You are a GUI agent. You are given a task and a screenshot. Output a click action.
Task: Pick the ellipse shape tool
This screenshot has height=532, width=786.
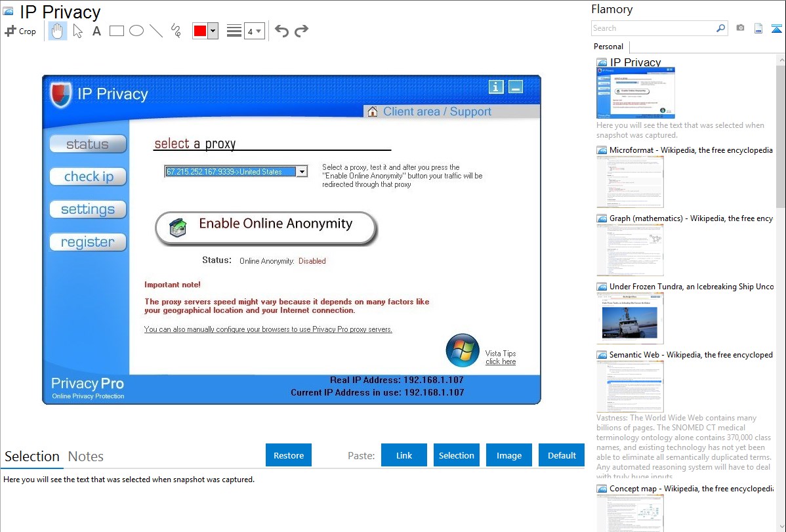[136, 31]
